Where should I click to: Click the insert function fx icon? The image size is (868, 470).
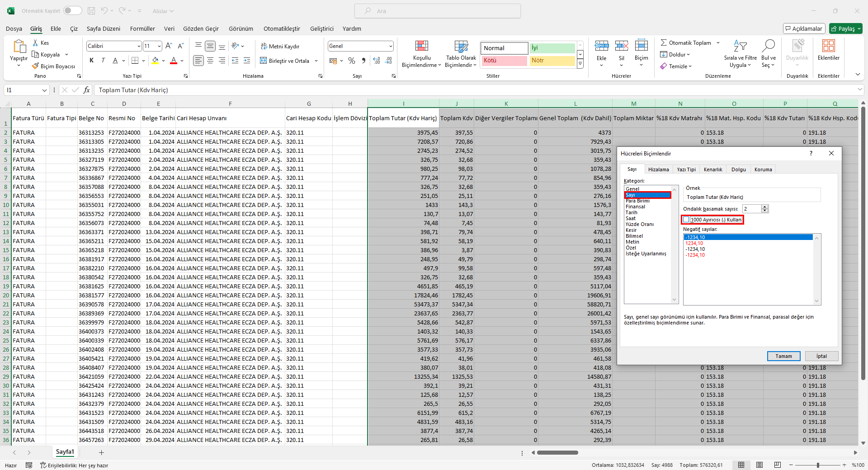pyautogui.click(x=87, y=90)
